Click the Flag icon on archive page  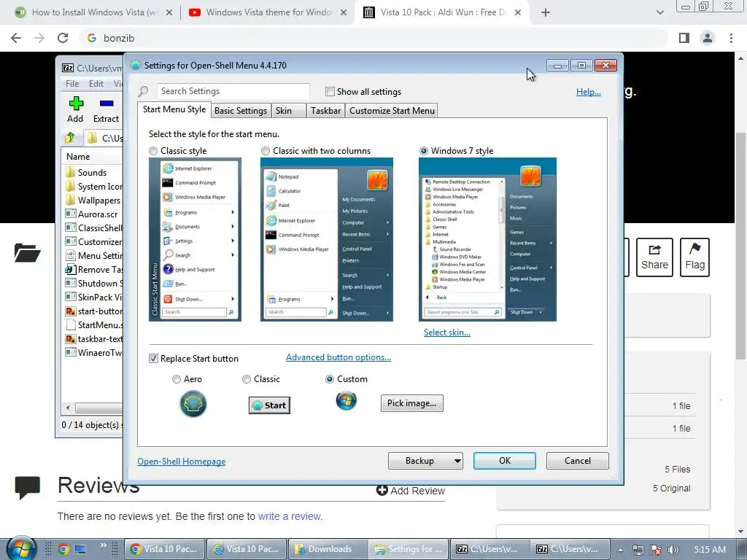point(694,257)
